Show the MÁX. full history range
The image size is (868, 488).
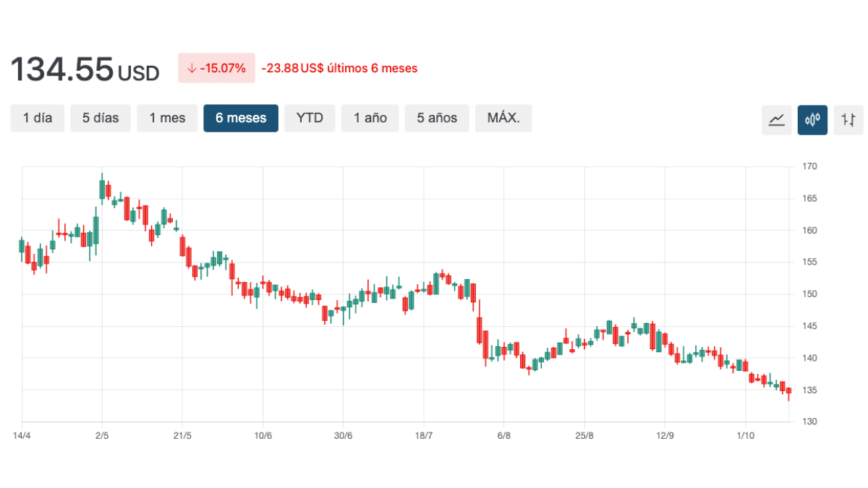(x=503, y=118)
